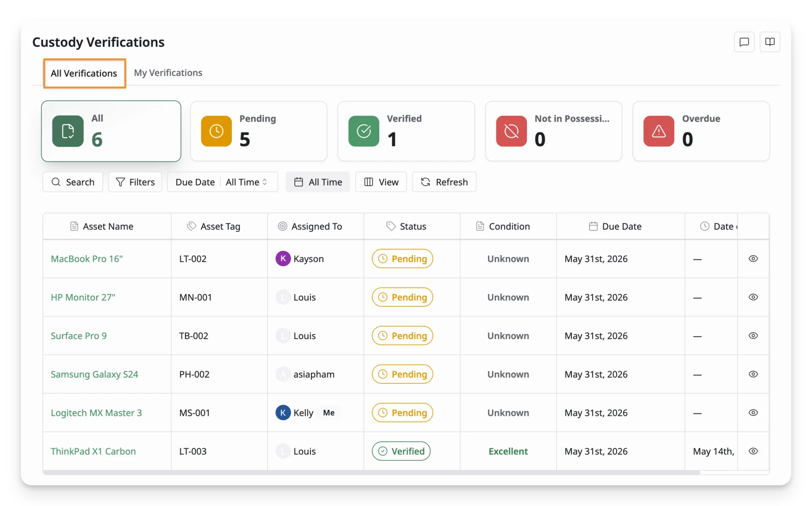View details eye icon for Samsung Galaxy S24
The image size is (812, 506).
(x=753, y=374)
